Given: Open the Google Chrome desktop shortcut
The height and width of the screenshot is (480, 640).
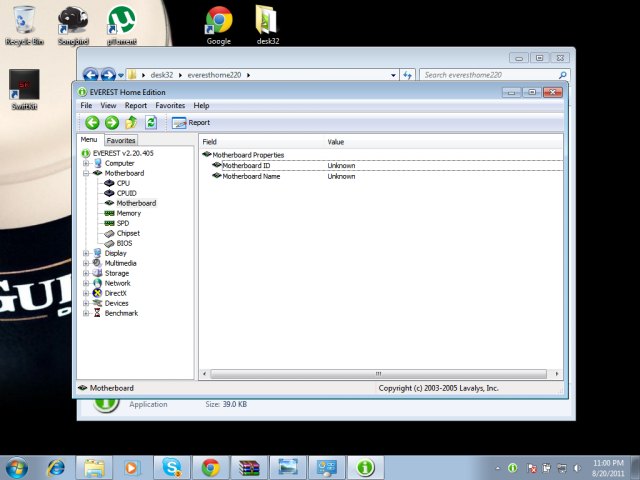Looking at the screenshot, I should pos(219,25).
